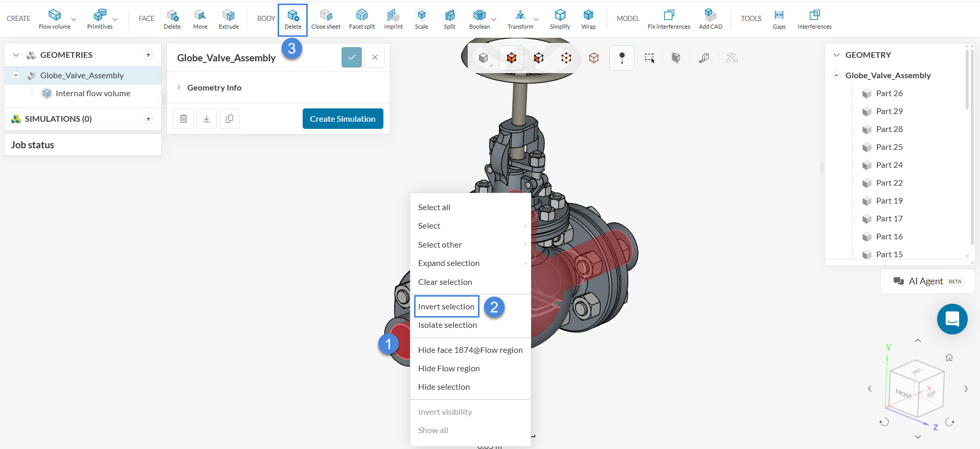Toggle volume selection mode cube
This screenshot has width=980, height=449.
(x=511, y=58)
